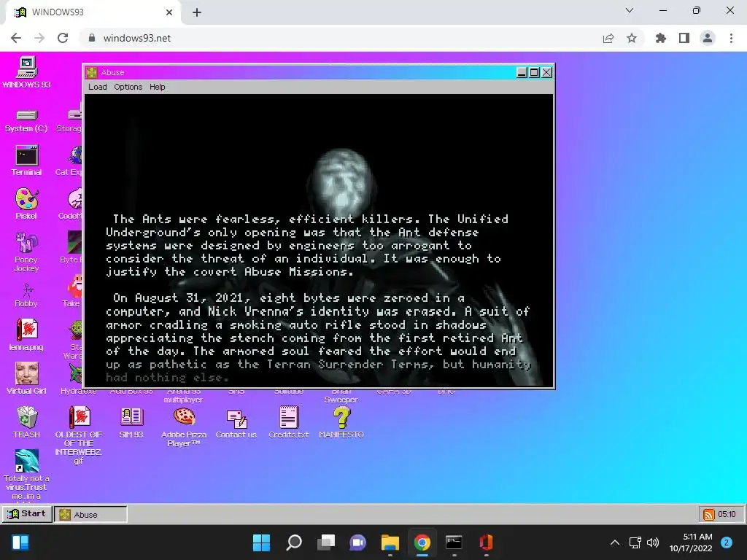Click the Abuse window title icon
The image size is (747, 560).
click(92, 72)
